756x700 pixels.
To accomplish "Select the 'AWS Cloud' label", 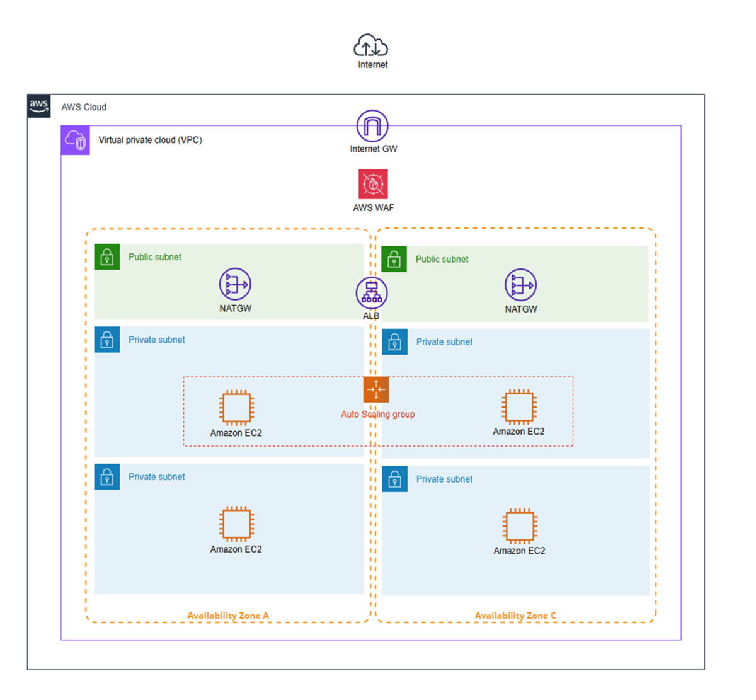I will click(84, 107).
